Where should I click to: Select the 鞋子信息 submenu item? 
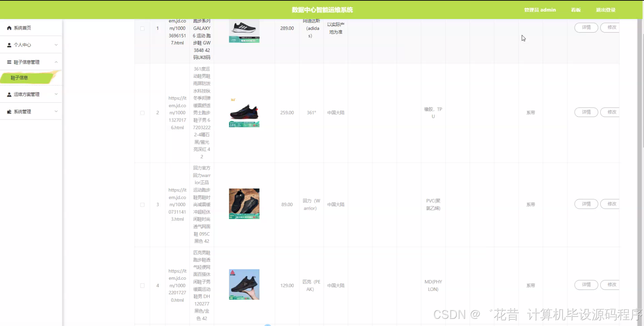[30, 78]
